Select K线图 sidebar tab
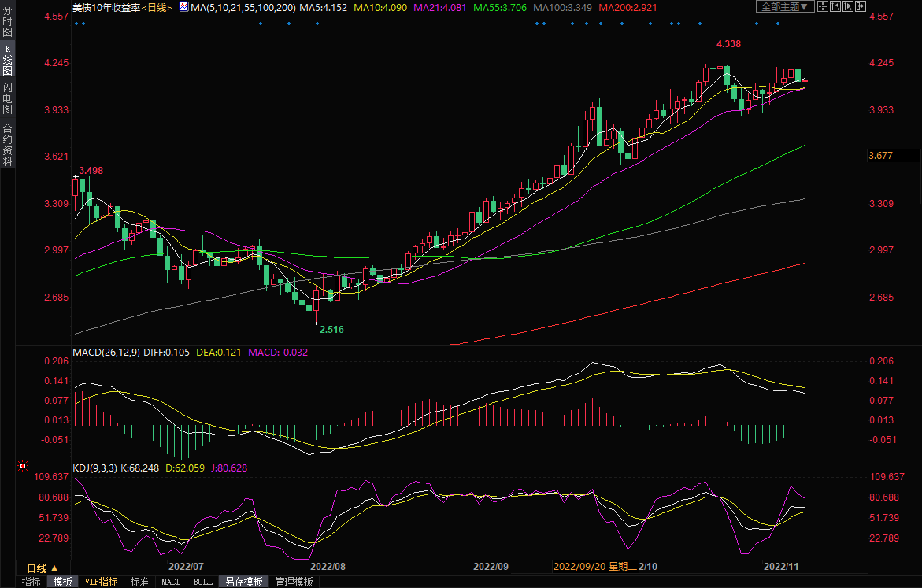The width and height of the screenshot is (922, 588). (7, 60)
